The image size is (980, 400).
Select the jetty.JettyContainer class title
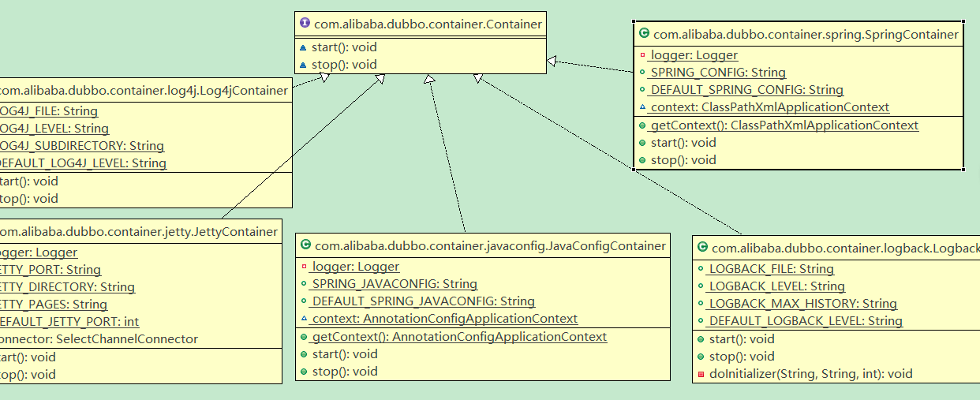[138, 231]
